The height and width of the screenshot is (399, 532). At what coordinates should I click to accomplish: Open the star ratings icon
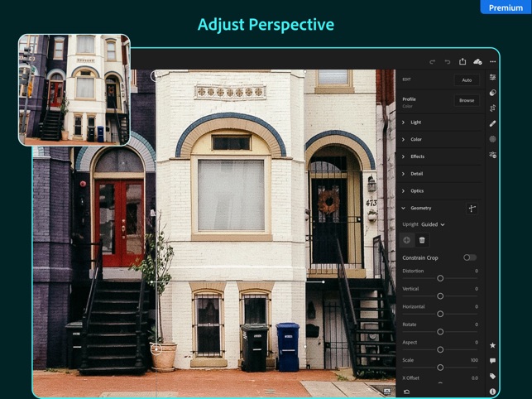492,345
